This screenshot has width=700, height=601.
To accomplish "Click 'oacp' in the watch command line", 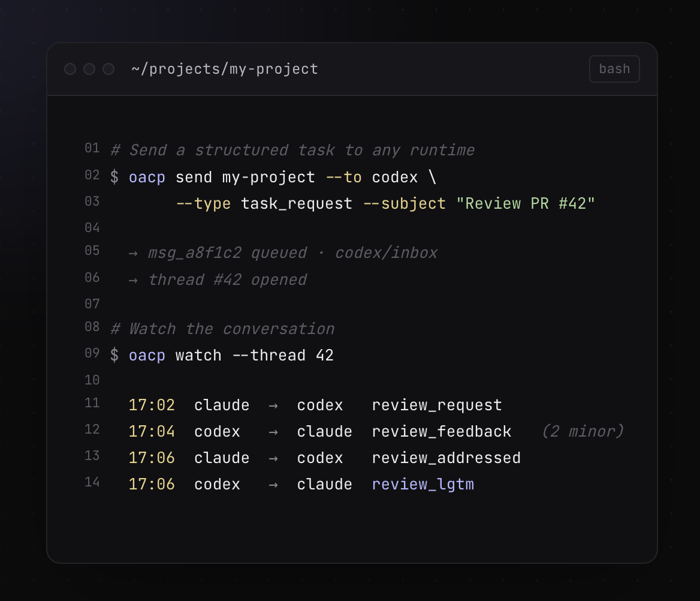I will (x=147, y=356).
